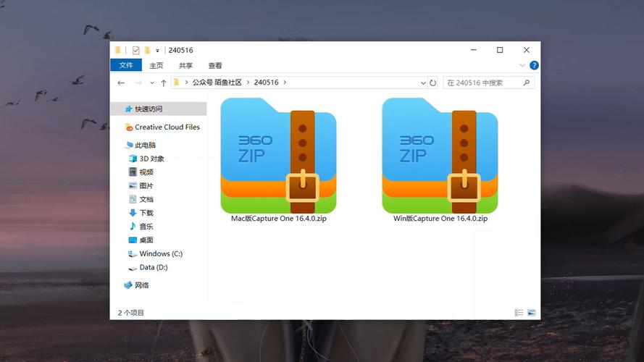The image size is (644, 362).
Task: Expand the ribbon with chevron
Action: (x=522, y=65)
